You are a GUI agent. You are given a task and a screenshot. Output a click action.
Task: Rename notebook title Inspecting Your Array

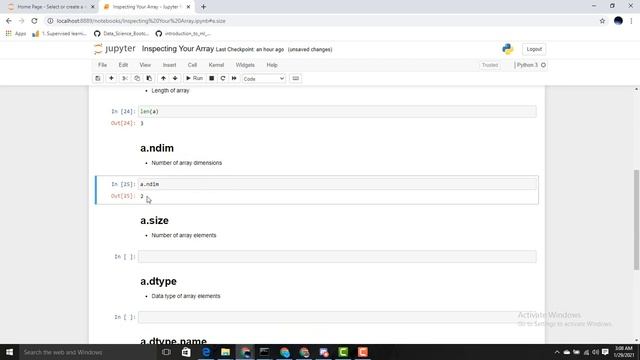pos(178,49)
